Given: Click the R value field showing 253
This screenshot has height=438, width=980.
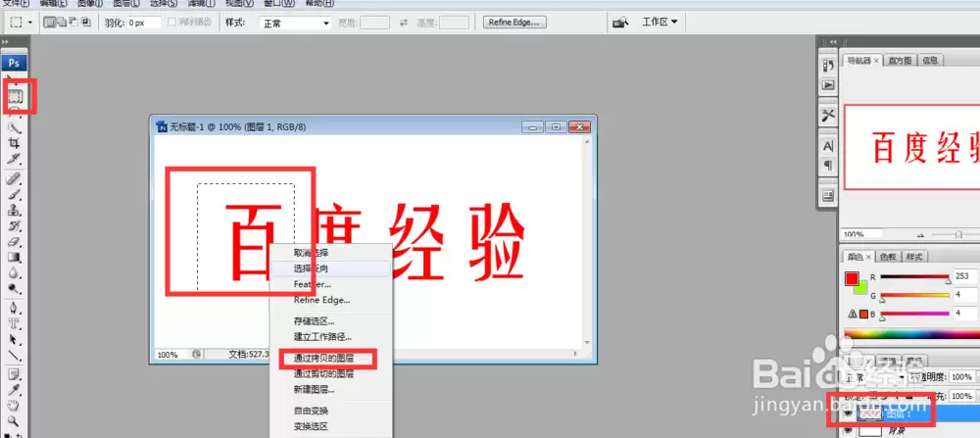Looking at the screenshot, I should (x=965, y=276).
